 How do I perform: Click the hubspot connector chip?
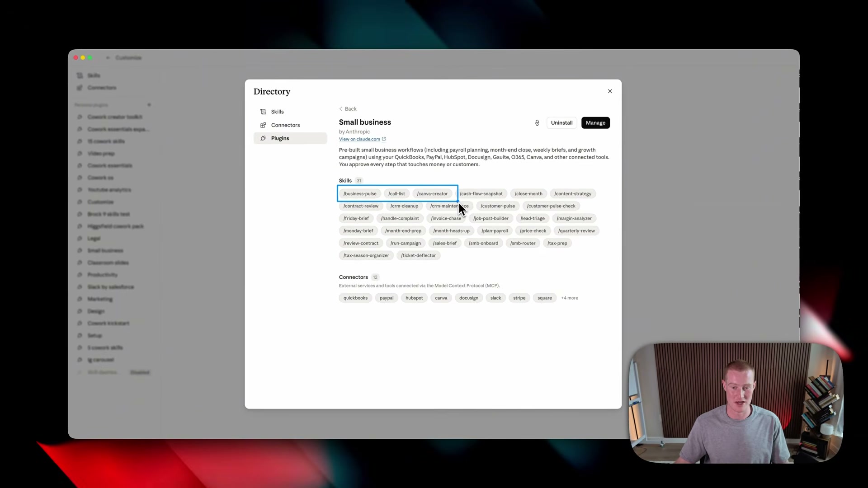[414, 298]
